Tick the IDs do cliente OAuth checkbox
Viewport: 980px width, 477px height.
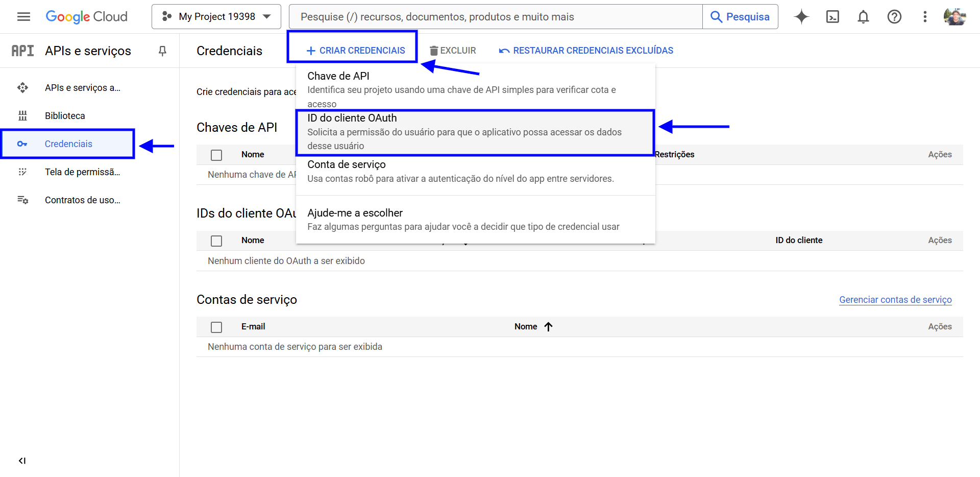[x=216, y=241]
